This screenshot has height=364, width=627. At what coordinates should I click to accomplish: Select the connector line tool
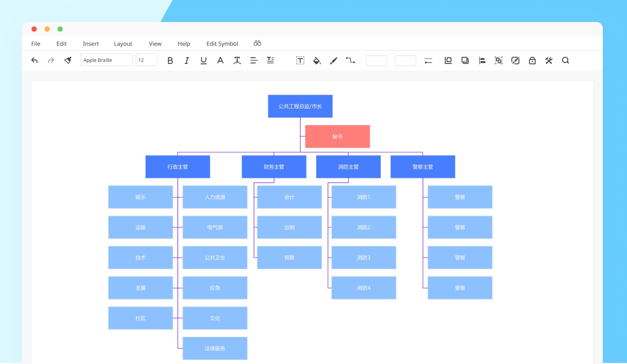tap(350, 60)
